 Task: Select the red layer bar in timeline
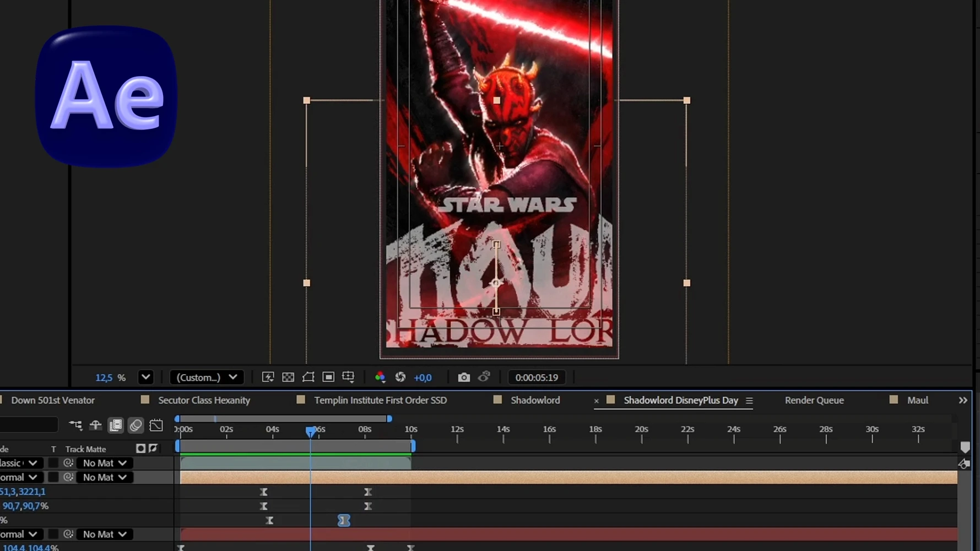[568, 534]
